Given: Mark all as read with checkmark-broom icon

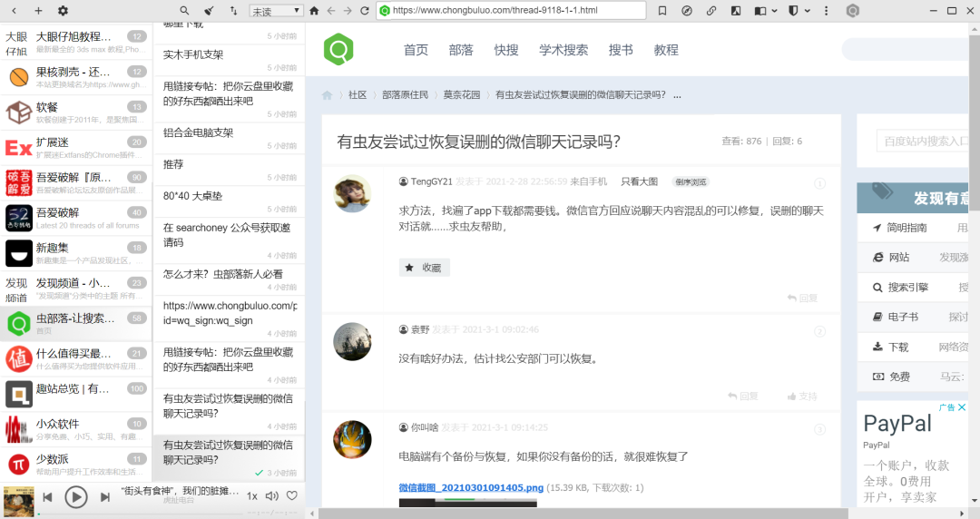Looking at the screenshot, I should pos(209,11).
